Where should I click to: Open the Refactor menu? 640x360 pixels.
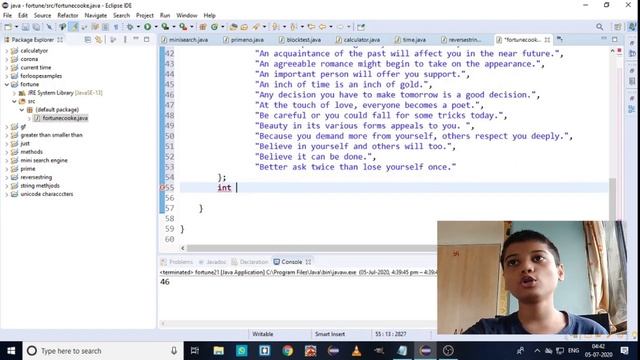click(x=68, y=16)
